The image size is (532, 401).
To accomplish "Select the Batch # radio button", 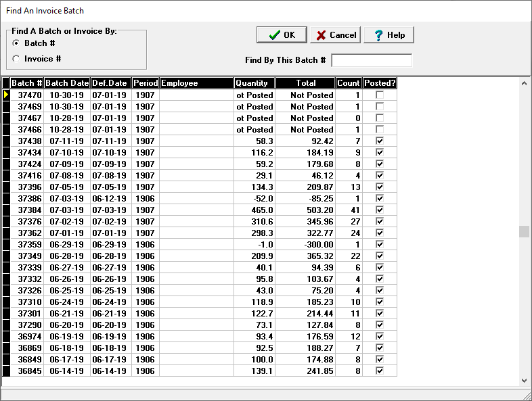I will click(16, 43).
